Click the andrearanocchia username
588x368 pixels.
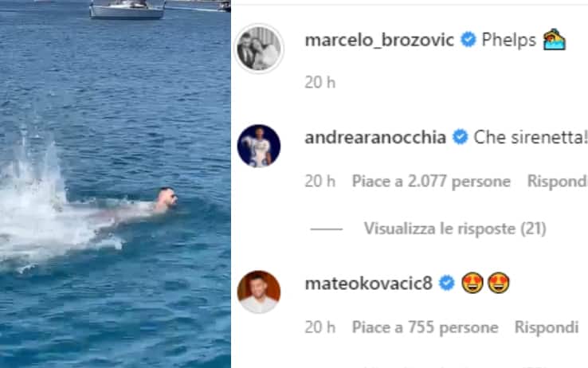[x=375, y=137]
